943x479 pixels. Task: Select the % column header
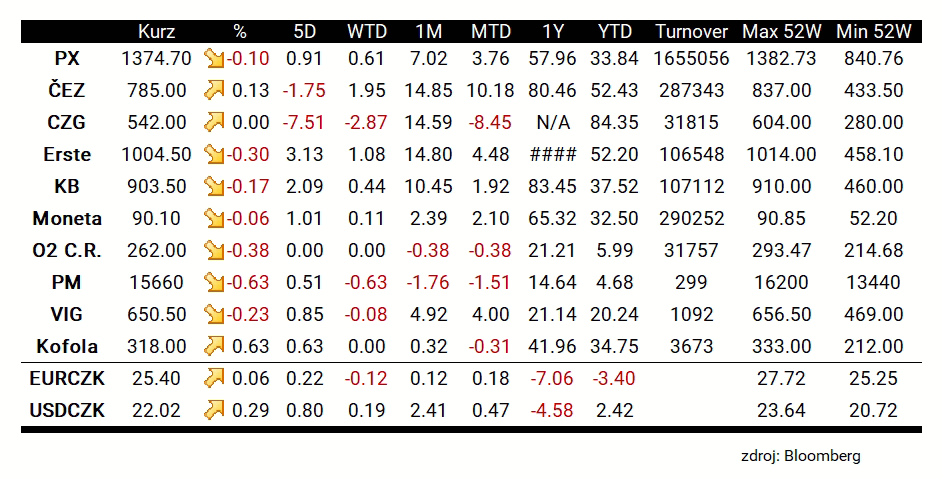[x=240, y=31]
